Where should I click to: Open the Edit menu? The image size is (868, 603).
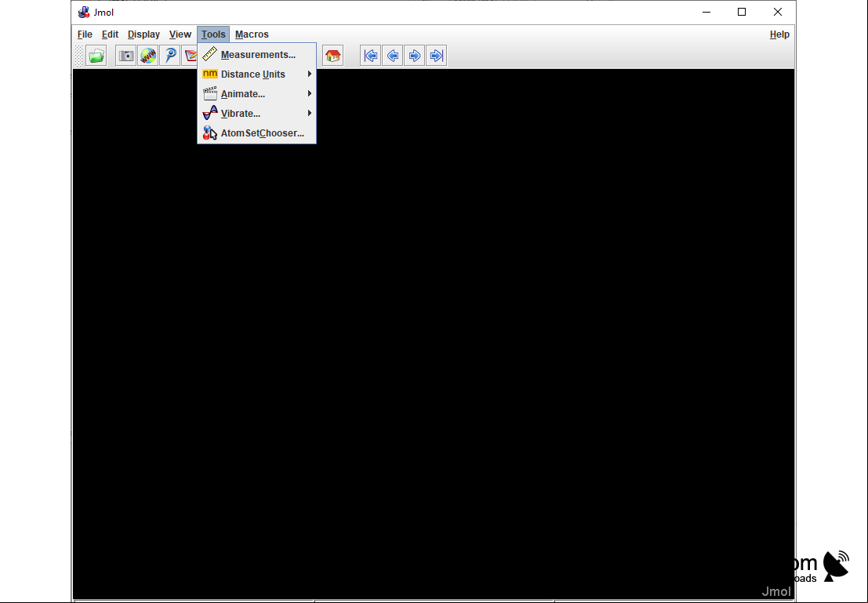[x=110, y=35]
